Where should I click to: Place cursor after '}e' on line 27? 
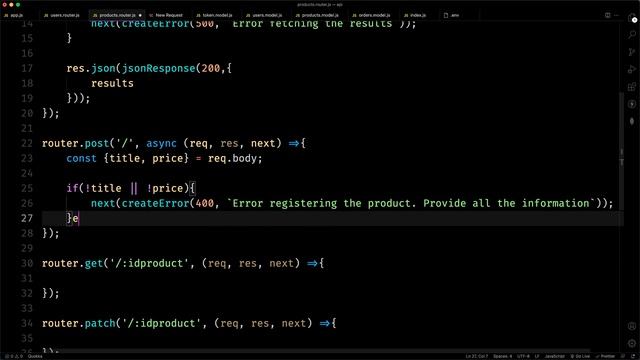tap(79, 218)
